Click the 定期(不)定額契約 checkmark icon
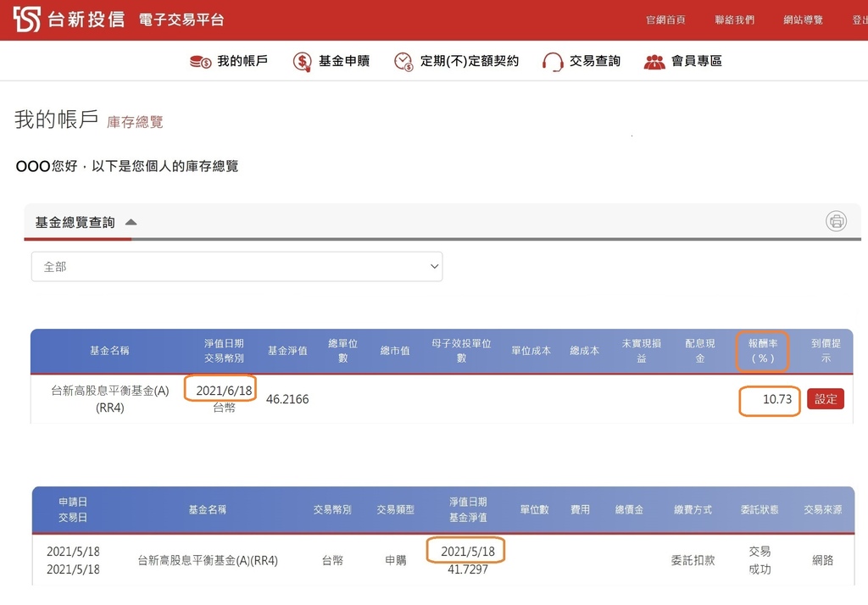This screenshot has height=605, width=868. [x=403, y=60]
